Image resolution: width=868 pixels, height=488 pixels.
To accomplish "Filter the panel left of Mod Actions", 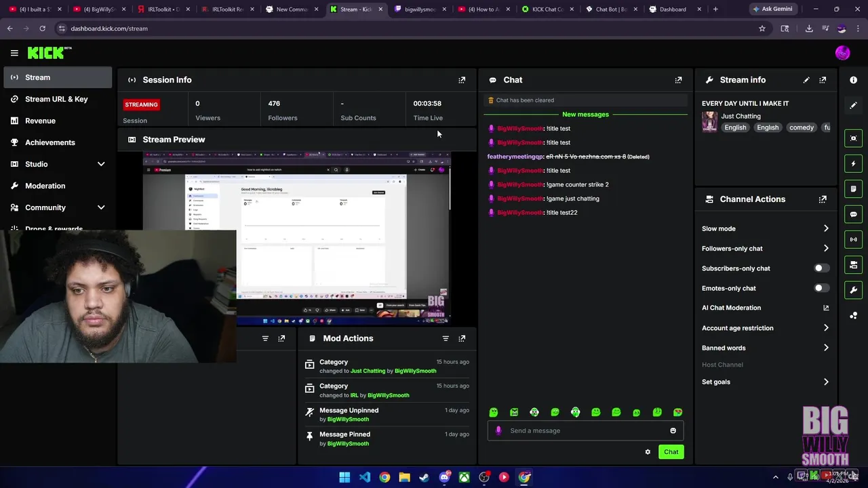I will point(265,338).
